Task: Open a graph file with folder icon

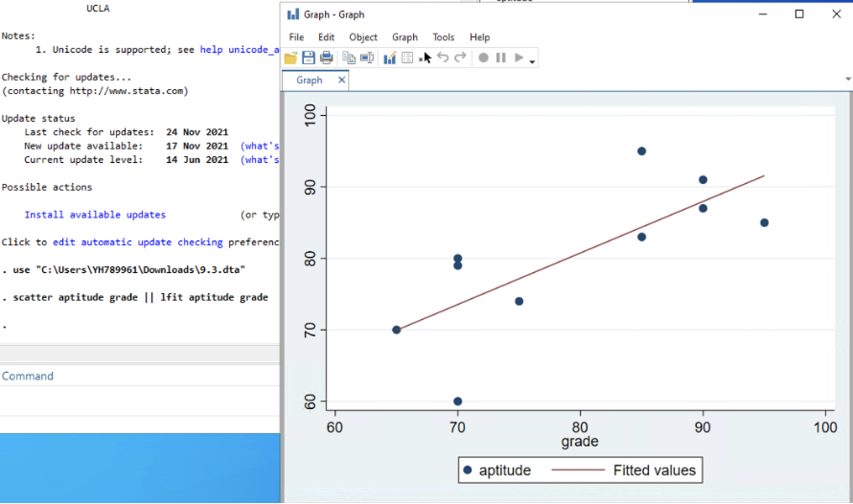Action: 290,57
